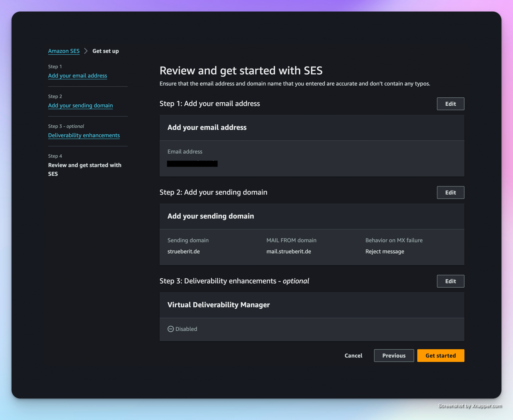Viewport: 513px width, 420px height.
Task: Open the Amazon SES breadcrumb link
Action: pyautogui.click(x=64, y=51)
